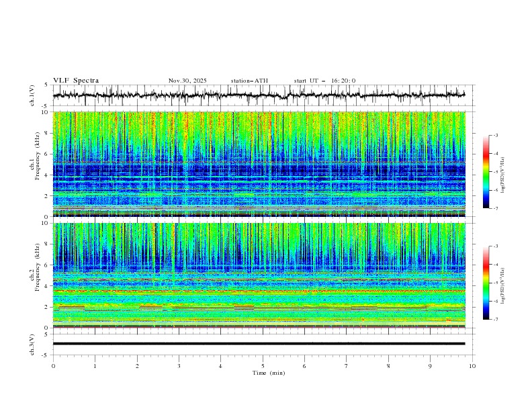Click the ch.2 spectrogram colorbar
The width and height of the screenshot is (532, 411).
pyautogui.click(x=486, y=283)
